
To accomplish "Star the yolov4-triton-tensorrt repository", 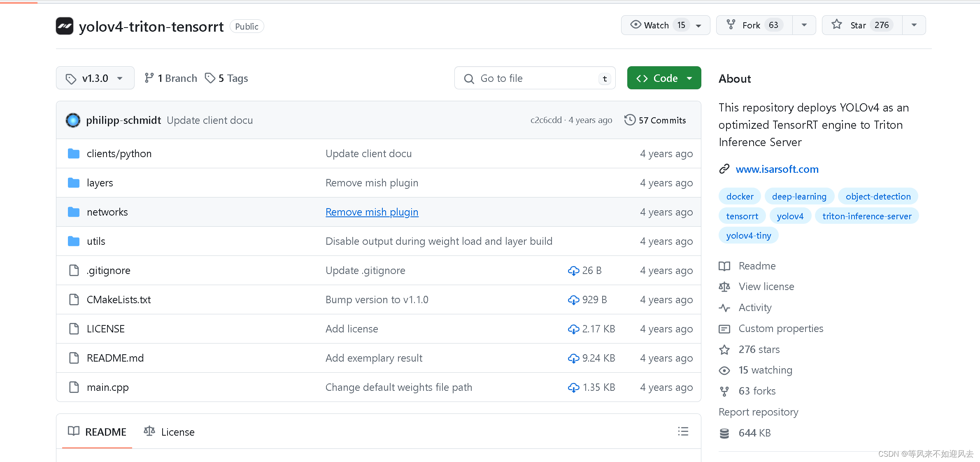I will [862, 25].
